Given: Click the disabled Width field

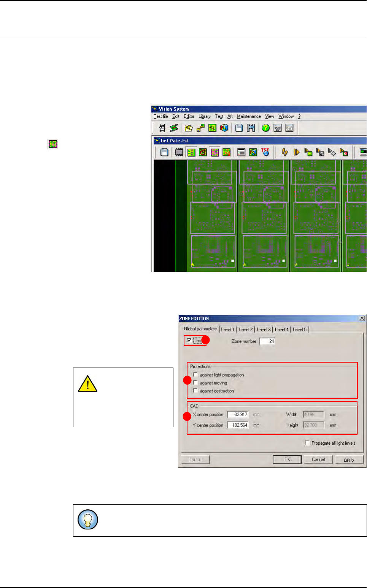Looking at the screenshot, I should tap(313, 414).
